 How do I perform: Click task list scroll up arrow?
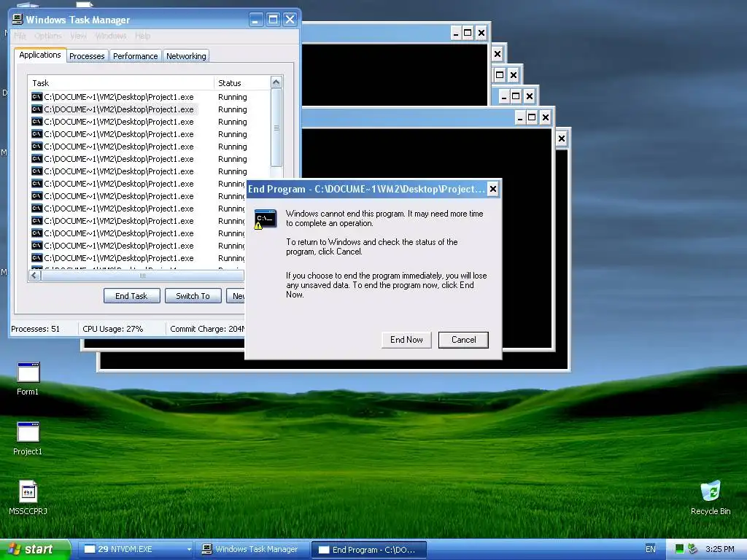tap(276, 82)
